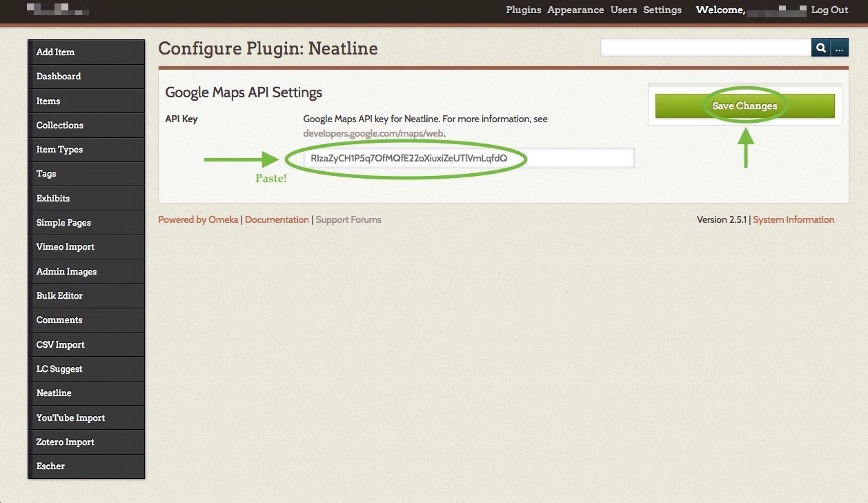Image resolution: width=868 pixels, height=503 pixels.
Task: Navigate to Item Types
Action: 86,150
